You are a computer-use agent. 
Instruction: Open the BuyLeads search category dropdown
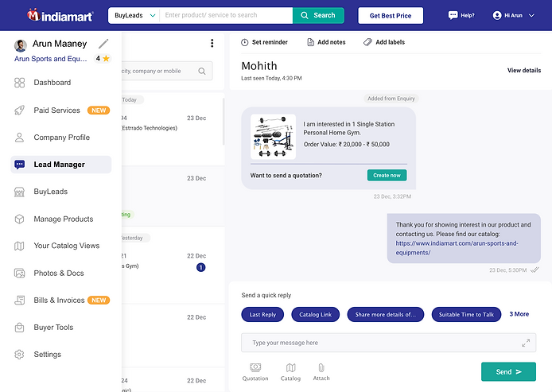(134, 15)
